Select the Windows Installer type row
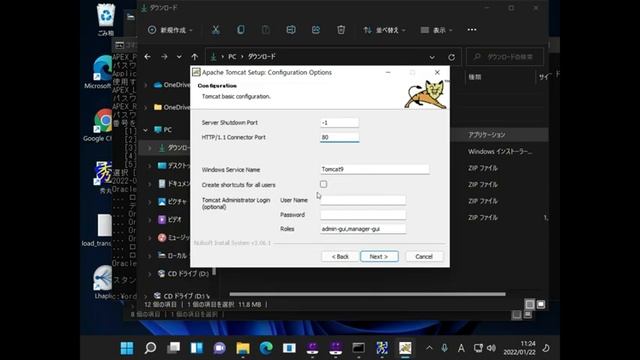This screenshot has width=640, height=360. pyautogui.click(x=500, y=151)
